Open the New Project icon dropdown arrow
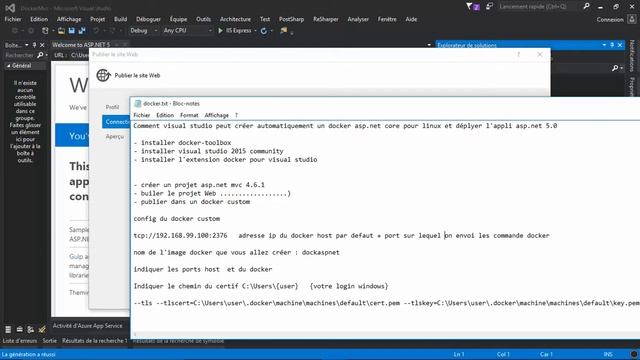 click(x=53, y=31)
